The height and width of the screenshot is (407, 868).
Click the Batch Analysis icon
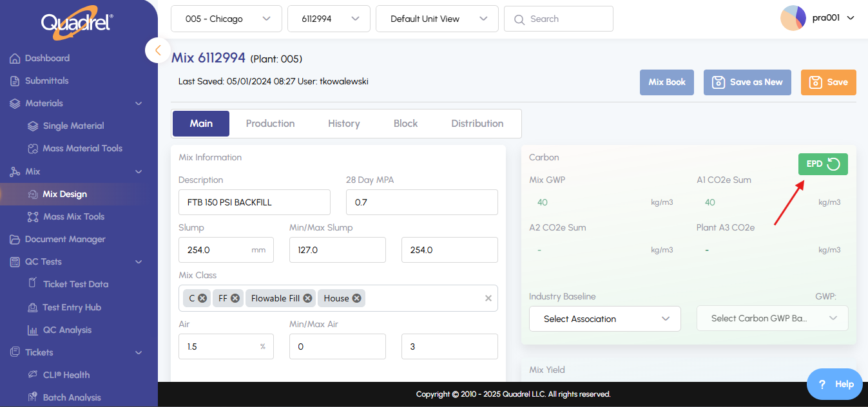pyautogui.click(x=33, y=397)
